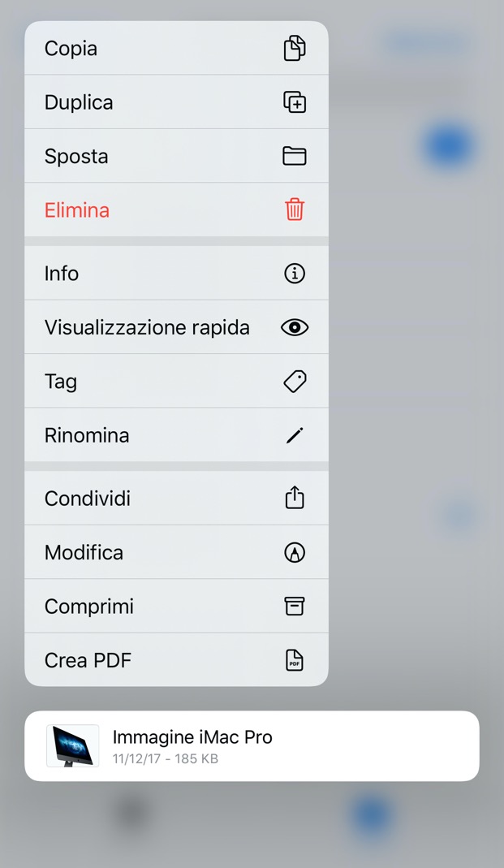Viewport: 504px width, 868px height.
Task: Click the Duplica plus-square icon
Action: 295,102
